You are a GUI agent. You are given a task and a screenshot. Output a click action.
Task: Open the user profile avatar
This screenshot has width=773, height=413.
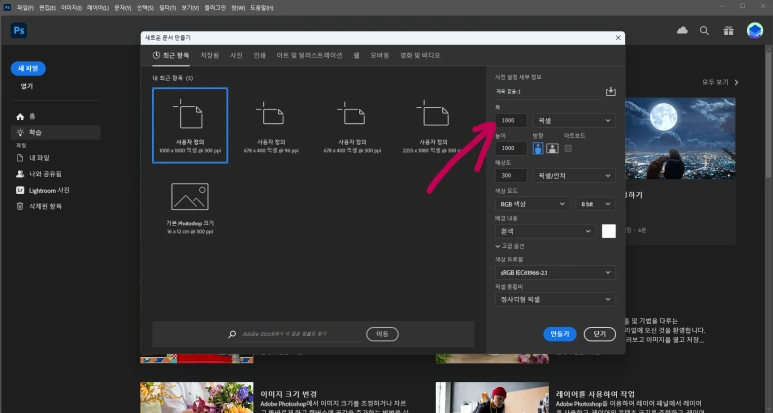coord(755,31)
